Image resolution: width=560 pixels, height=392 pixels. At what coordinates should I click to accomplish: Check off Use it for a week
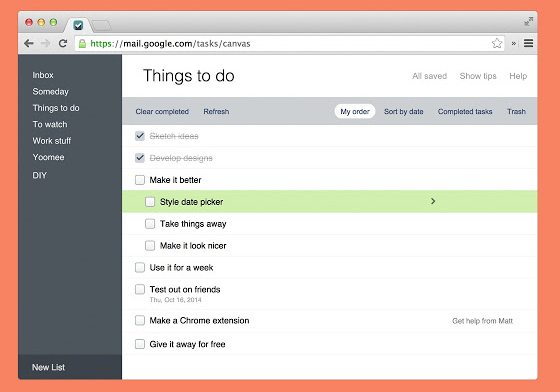[x=140, y=267]
